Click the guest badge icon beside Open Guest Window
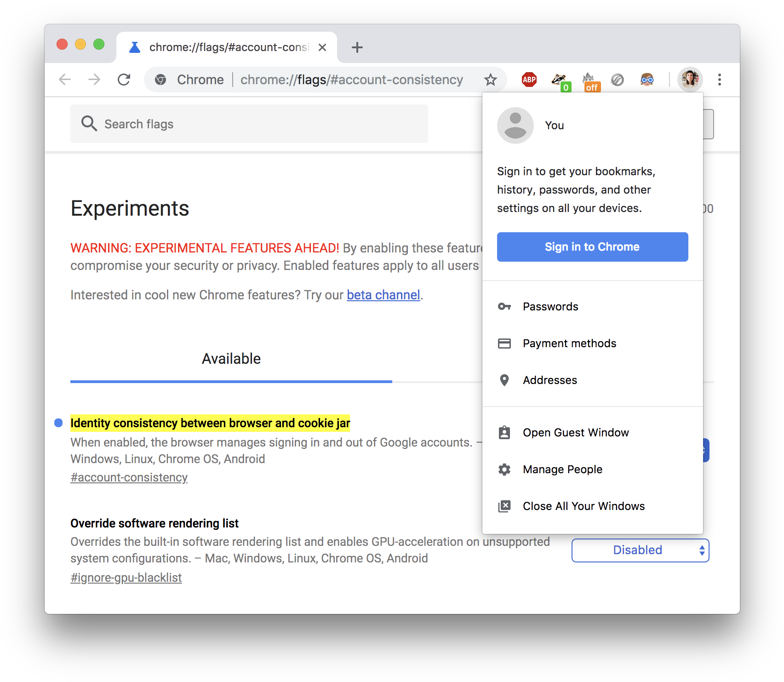 504,433
